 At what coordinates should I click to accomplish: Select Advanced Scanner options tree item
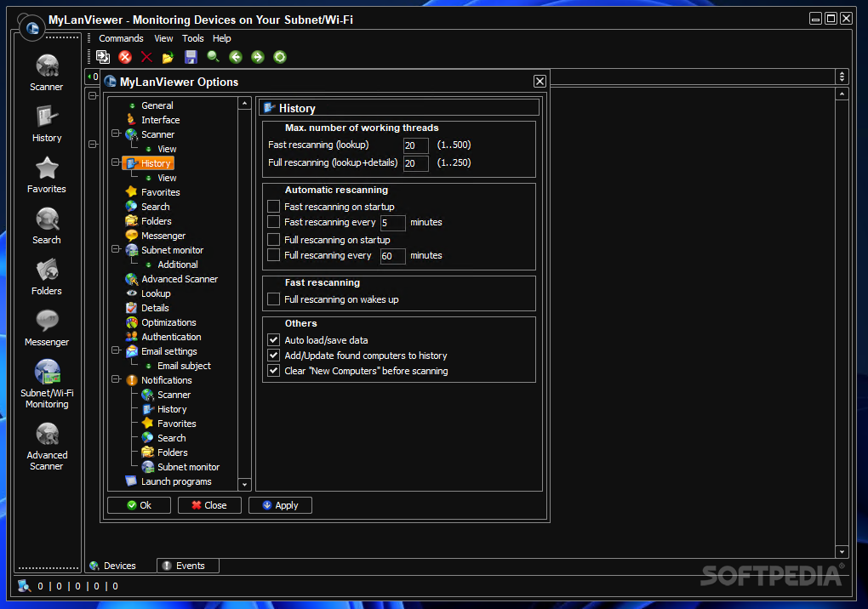tap(180, 279)
